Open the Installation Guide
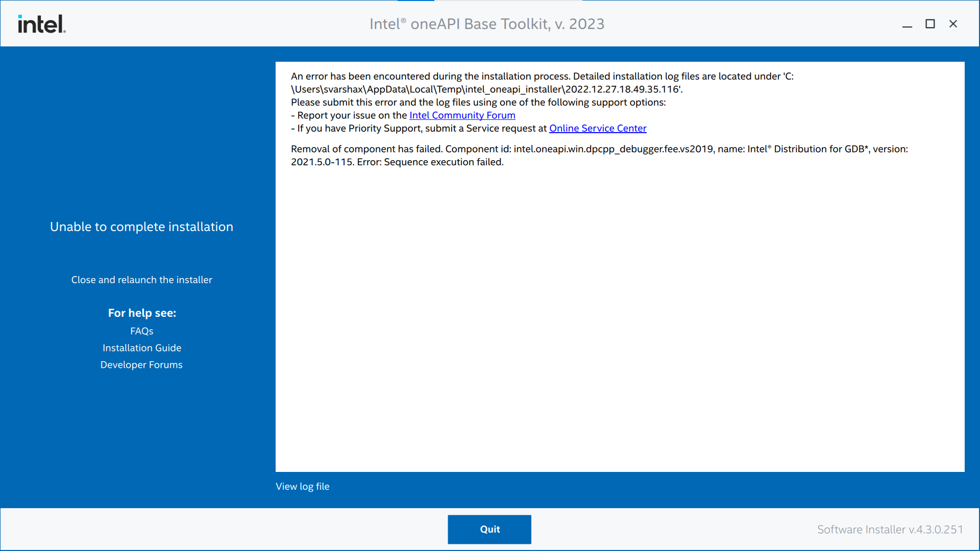The image size is (980, 551). (141, 347)
